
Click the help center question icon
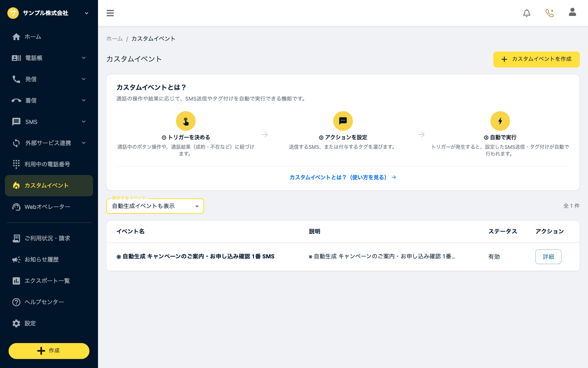click(x=16, y=302)
